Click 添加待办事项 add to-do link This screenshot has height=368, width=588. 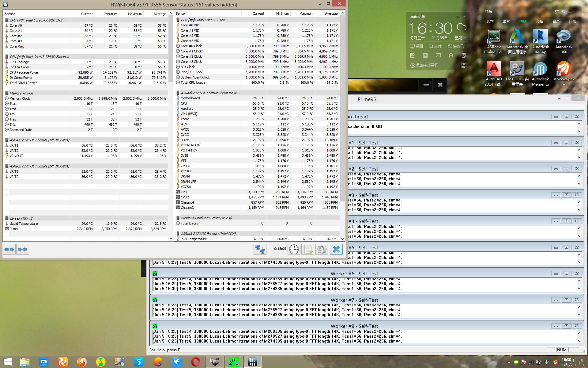[424, 65]
